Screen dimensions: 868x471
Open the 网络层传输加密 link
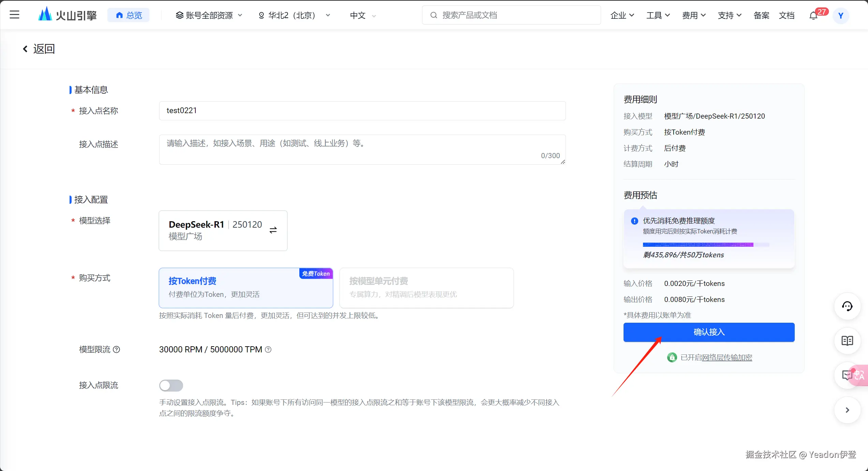[x=727, y=358]
